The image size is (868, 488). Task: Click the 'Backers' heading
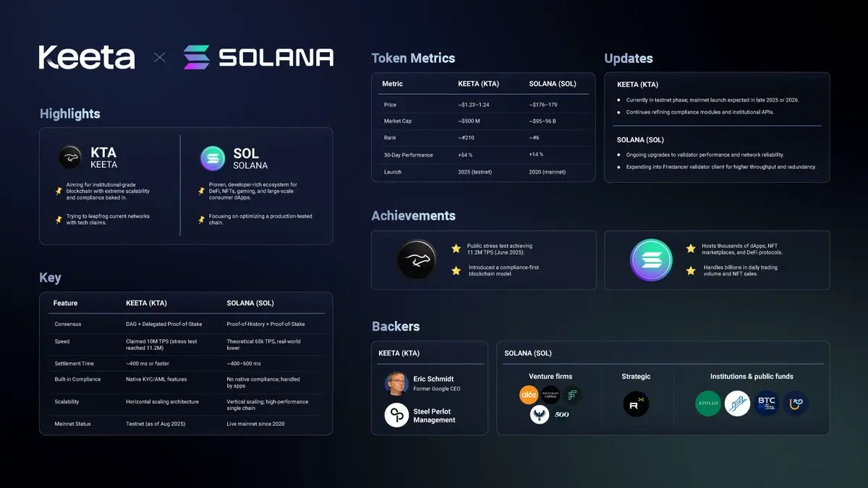[396, 326]
